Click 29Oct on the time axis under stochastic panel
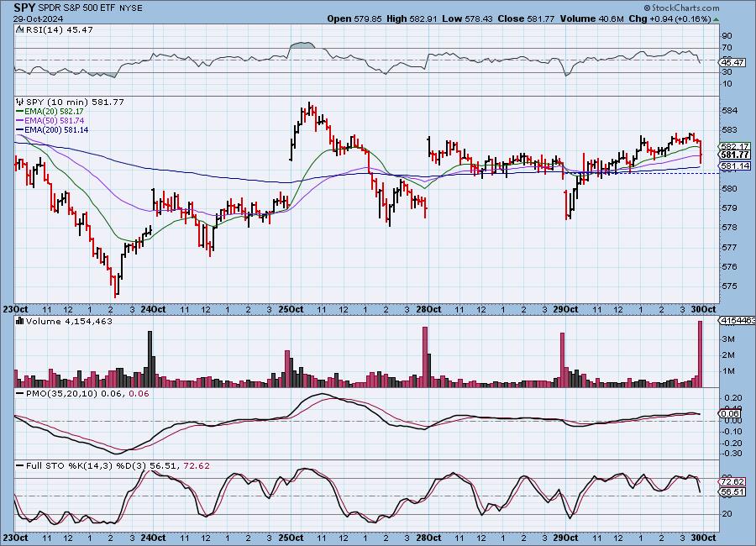This screenshot has width=756, height=546. (x=565, y=538)
